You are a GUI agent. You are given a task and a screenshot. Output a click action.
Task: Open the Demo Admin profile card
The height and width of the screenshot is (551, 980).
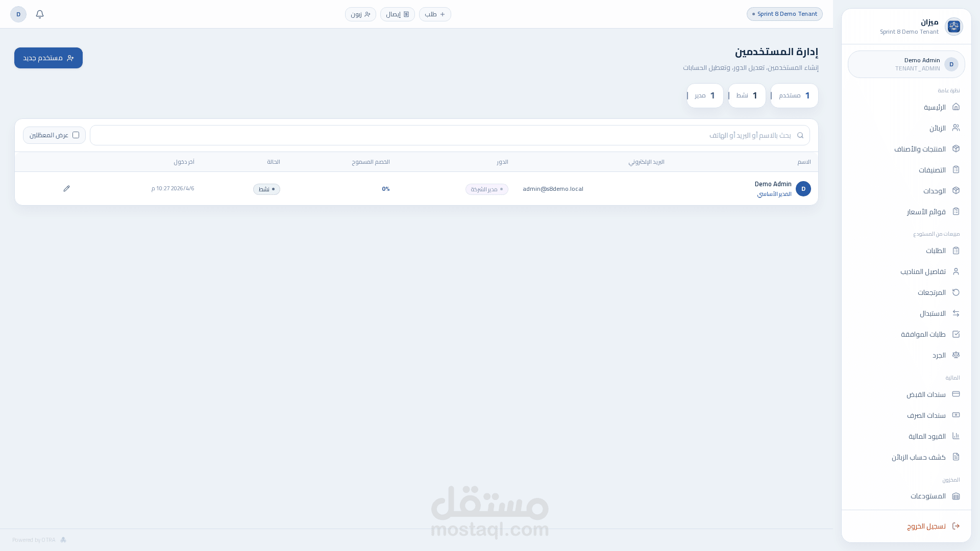click(x=906, y=64)
